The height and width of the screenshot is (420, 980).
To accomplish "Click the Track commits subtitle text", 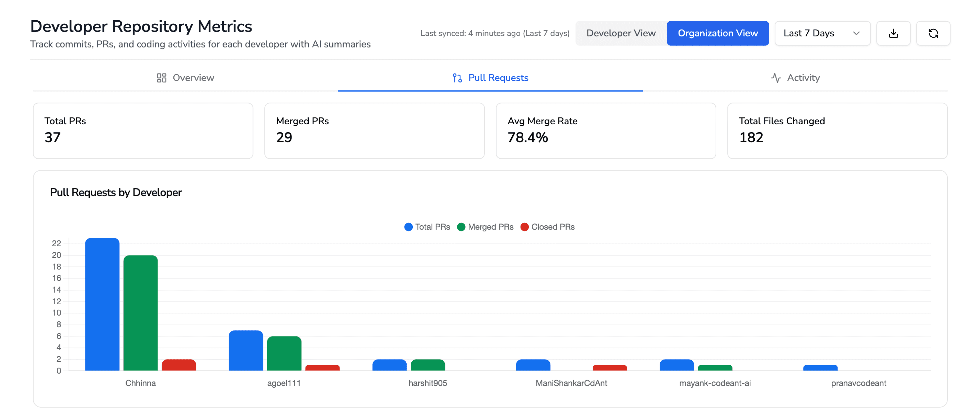I will (x=200, y=44).
